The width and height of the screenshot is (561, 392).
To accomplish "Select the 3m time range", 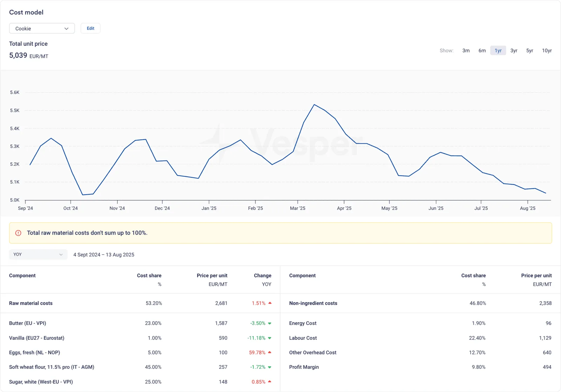I will [x=466, y=50].
